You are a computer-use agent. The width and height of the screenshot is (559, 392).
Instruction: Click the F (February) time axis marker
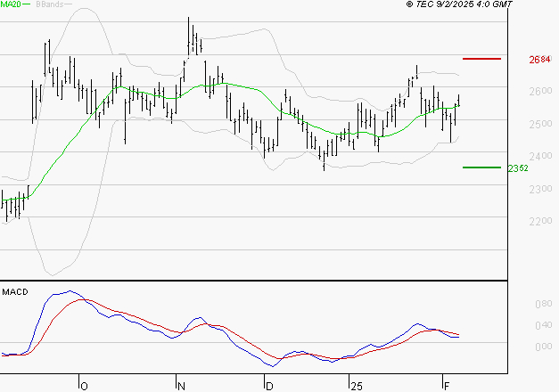pyautogui.click(x=446, y=385)
